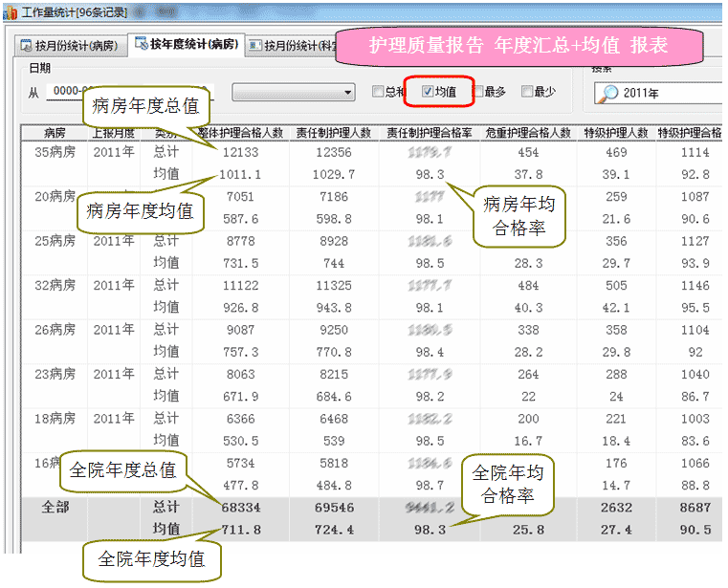
Task: Click value 11325 in 32病房 row
Action: [x=334, y=286]
